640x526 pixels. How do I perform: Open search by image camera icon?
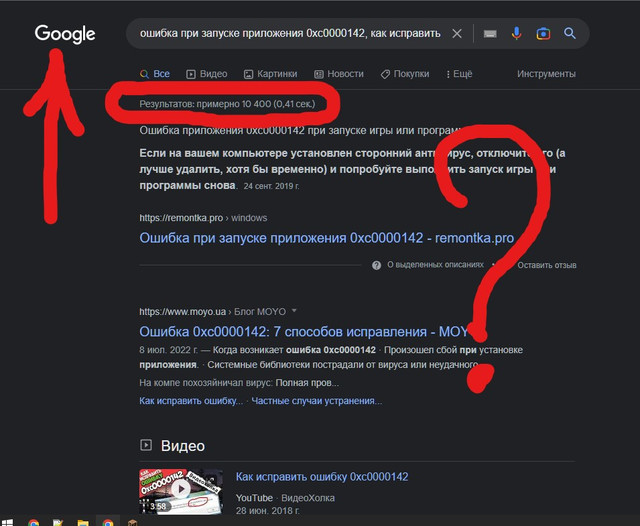[543, 34]
